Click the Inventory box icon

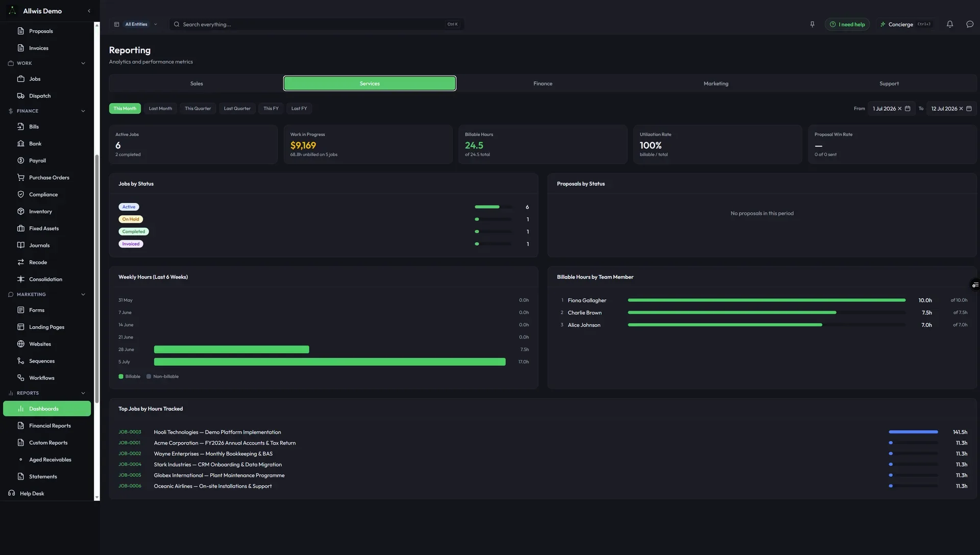click(x=21, y=211)
